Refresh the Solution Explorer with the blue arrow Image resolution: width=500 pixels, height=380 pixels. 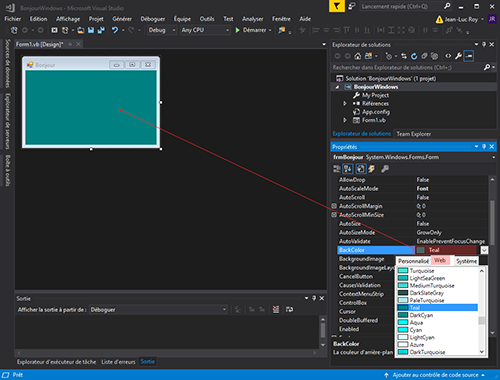(414, 56)
